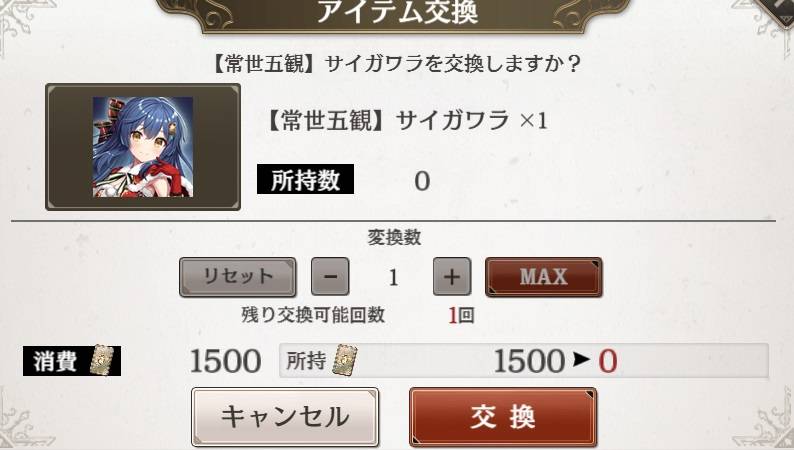This screenshot has width=794, height=450.
Task: Click the サイガワラ character portrait thumbnail
Action: coord(143,147)
